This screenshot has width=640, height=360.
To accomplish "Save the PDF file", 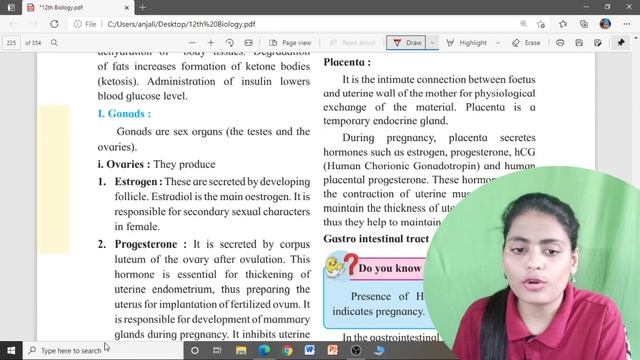I will coord(579,42).
